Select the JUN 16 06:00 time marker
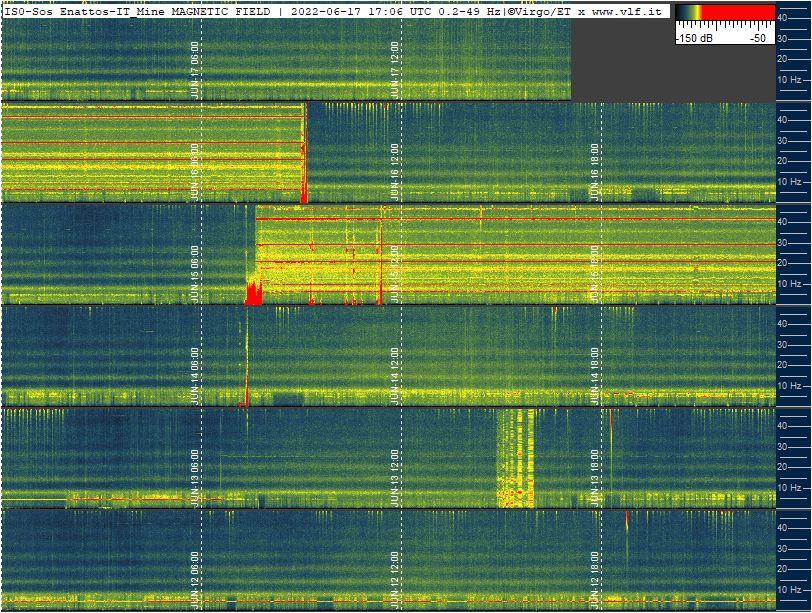This screenshot has height=613, width=812. [195, 172]
